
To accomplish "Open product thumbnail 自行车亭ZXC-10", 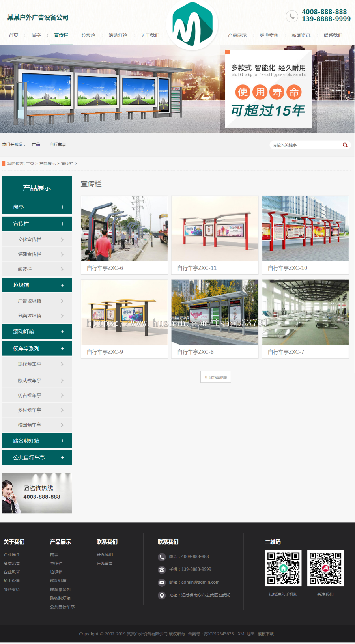I will (x=305, y=229).
